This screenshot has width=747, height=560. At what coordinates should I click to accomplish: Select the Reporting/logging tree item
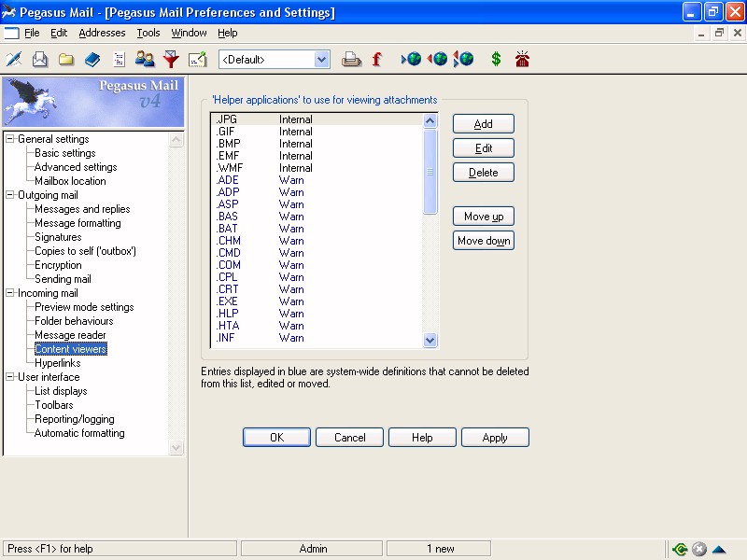pyautogui.click(x=75, y=419)
